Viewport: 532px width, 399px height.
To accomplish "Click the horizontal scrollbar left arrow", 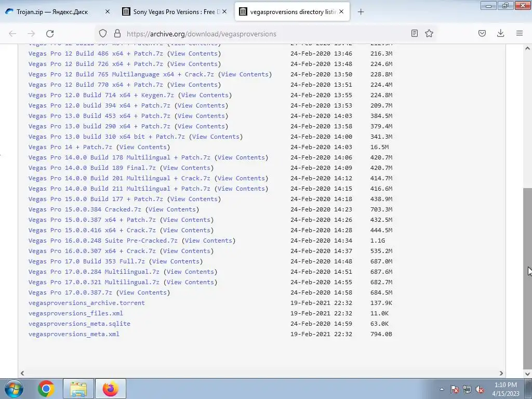I will pos(22,373).
